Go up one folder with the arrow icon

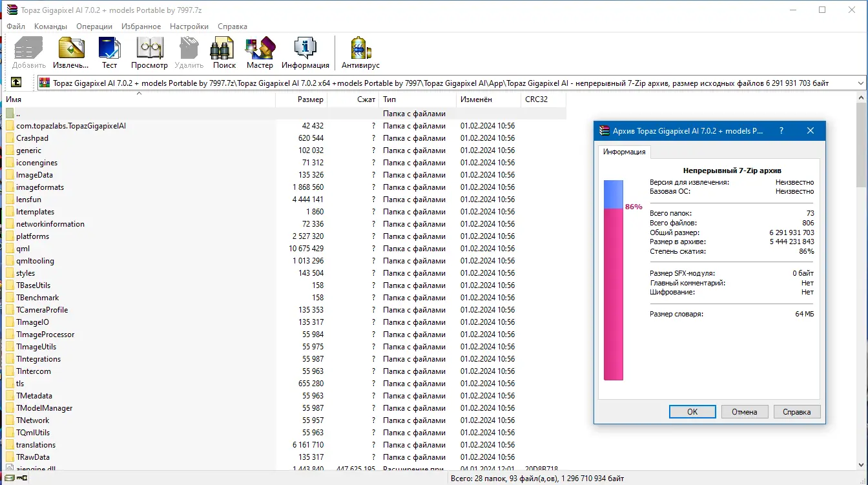click(16, 82)
